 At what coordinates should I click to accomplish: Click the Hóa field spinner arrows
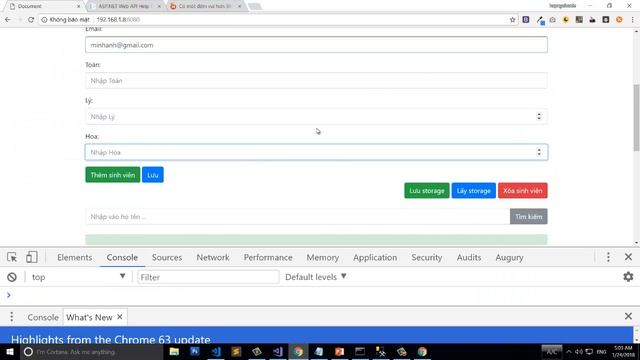click(x=539, y=152)
